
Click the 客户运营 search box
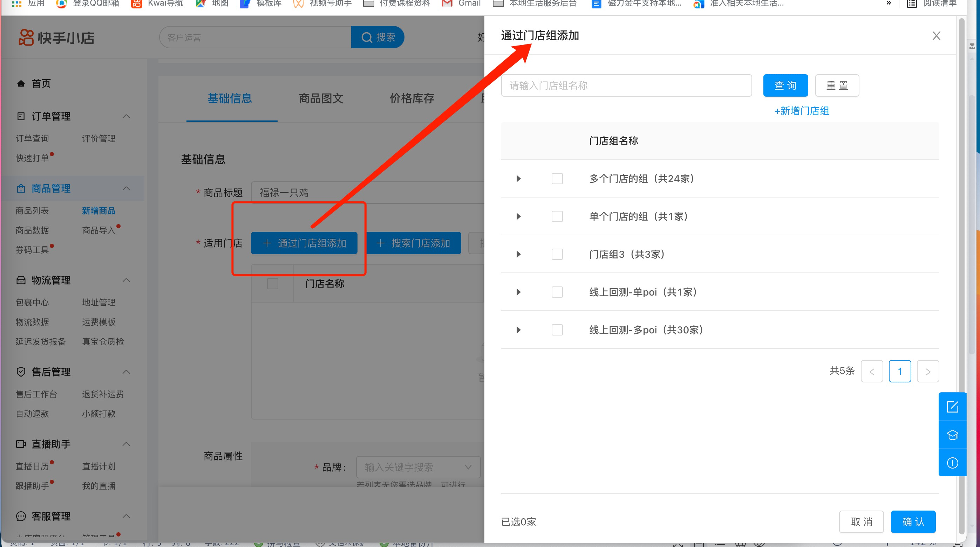255,37
